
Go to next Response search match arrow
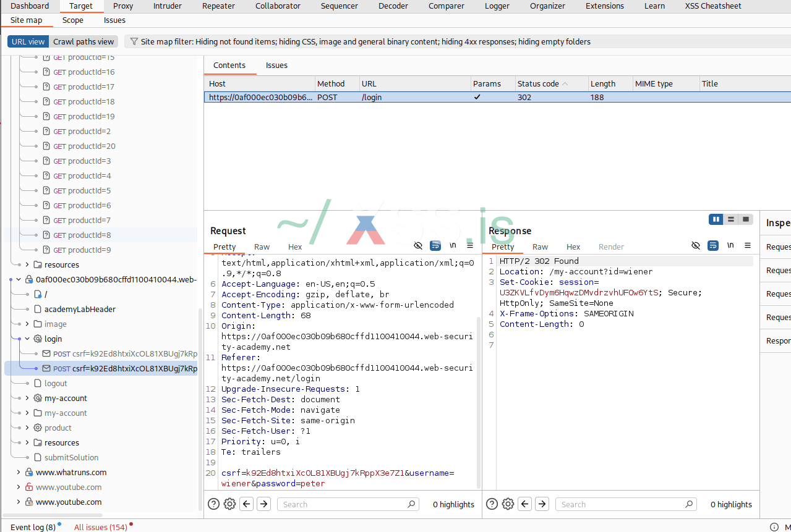(542, 504)
